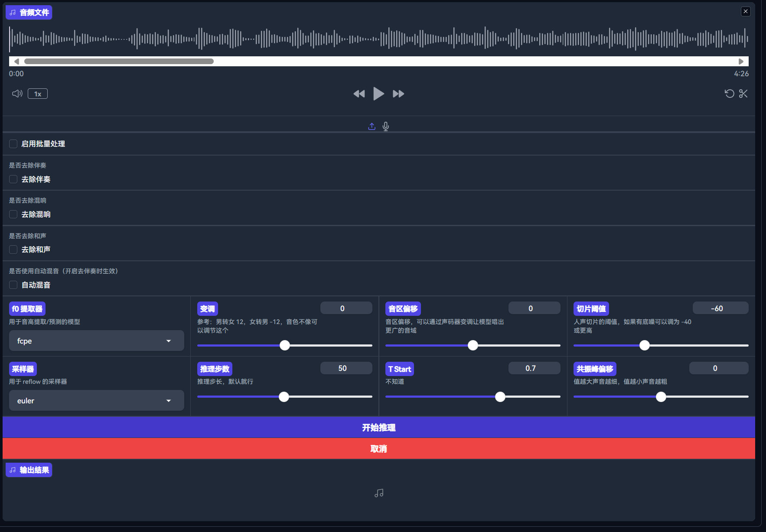Image resolution: width=766 pixels, height=532 pixels.
Task: Click the upload file icon
Action: [372, 126]
